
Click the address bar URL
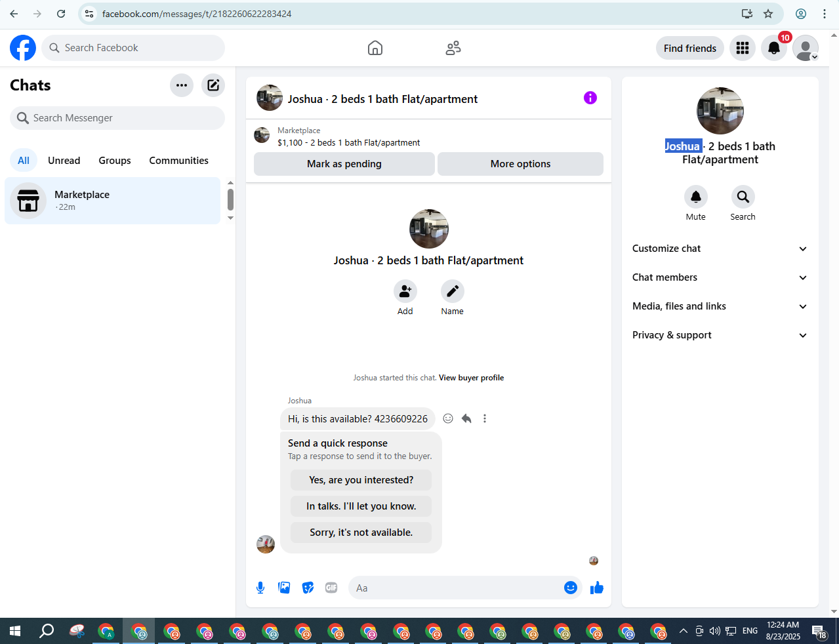[197, 14]
